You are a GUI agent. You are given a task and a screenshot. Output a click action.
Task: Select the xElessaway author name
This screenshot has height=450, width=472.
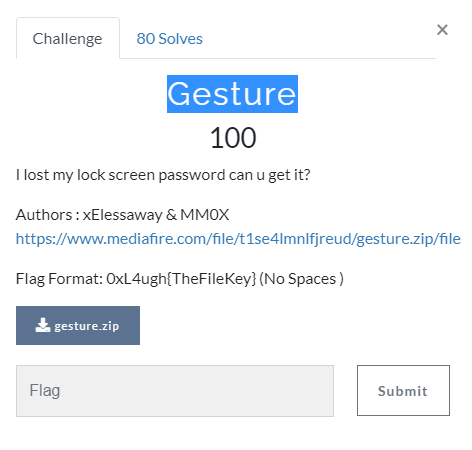click(123, 215)
